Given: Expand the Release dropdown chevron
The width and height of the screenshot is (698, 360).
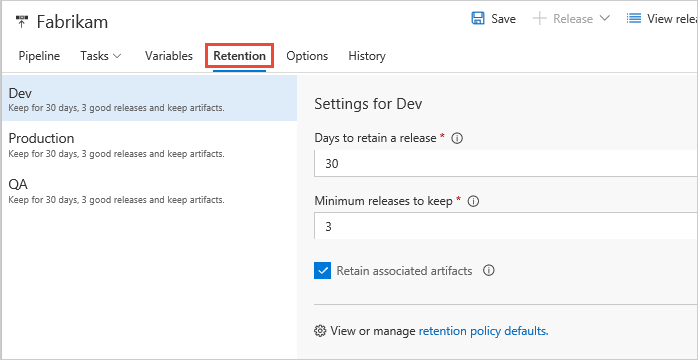Looking at the screenshot, I should click(x=604, y=19).
